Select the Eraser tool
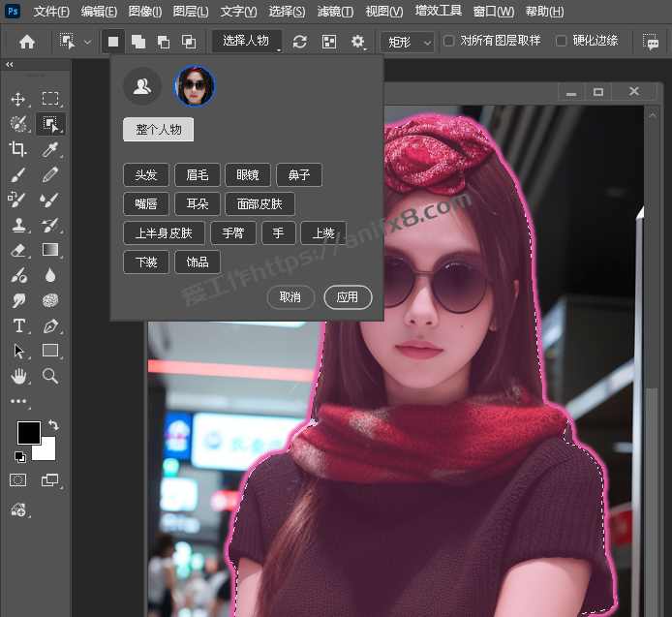This screenshot has height=617, width=672. [x=17, y=250]
